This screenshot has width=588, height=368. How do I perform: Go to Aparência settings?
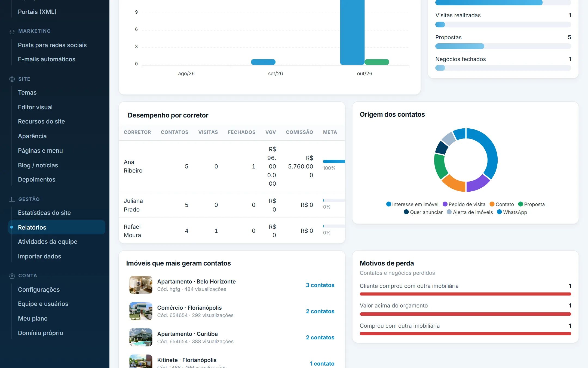click(32, 136)
